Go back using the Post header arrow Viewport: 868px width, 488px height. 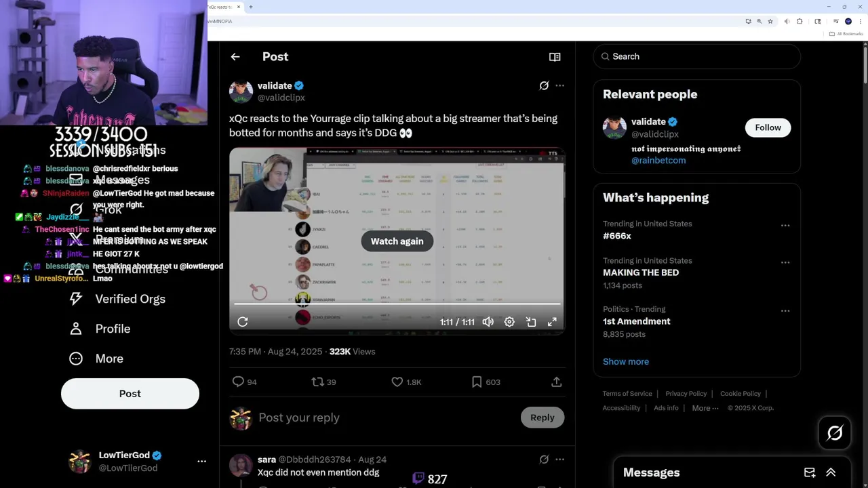(235, 57)
